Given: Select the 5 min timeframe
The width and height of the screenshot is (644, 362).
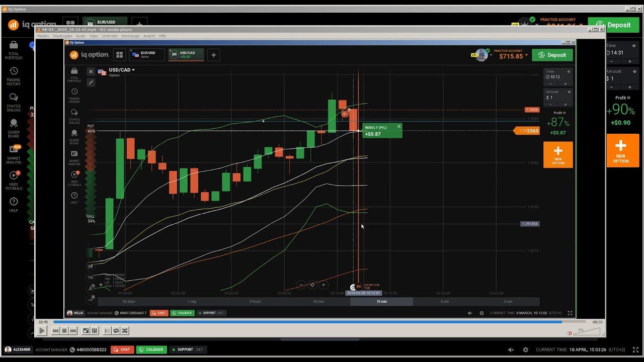Looking at the screenshot, I should tap(445, 301).
